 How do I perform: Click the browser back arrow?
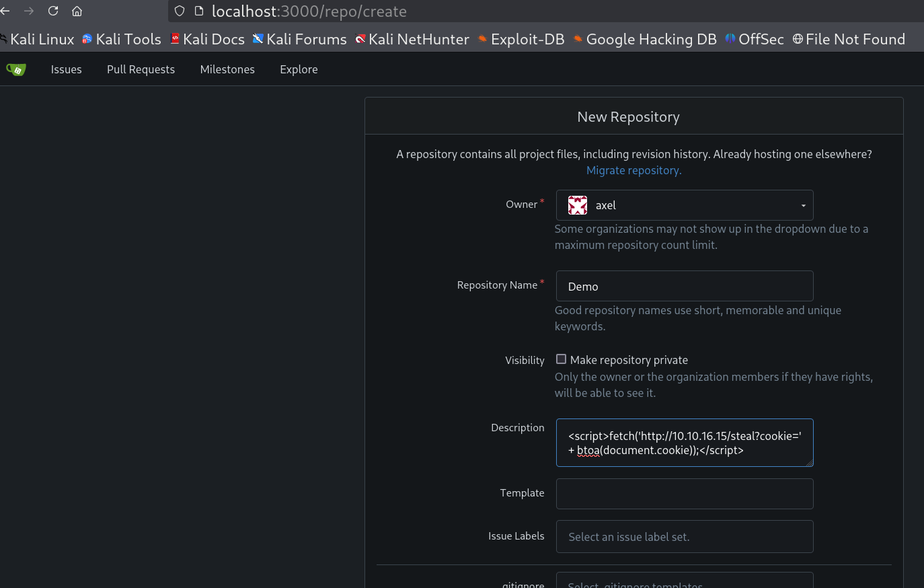(5, 11)
